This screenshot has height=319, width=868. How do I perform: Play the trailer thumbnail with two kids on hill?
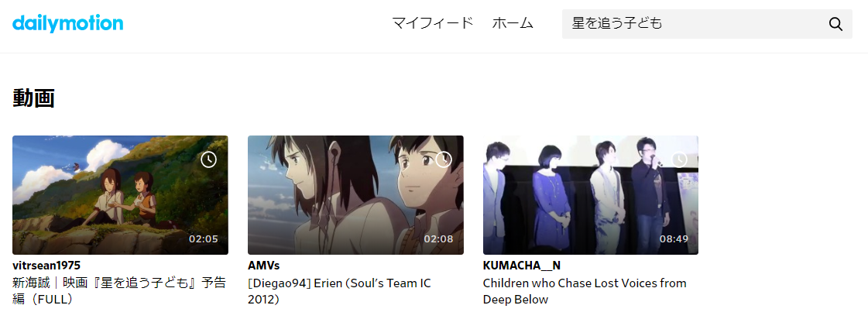tap(120, 195)
